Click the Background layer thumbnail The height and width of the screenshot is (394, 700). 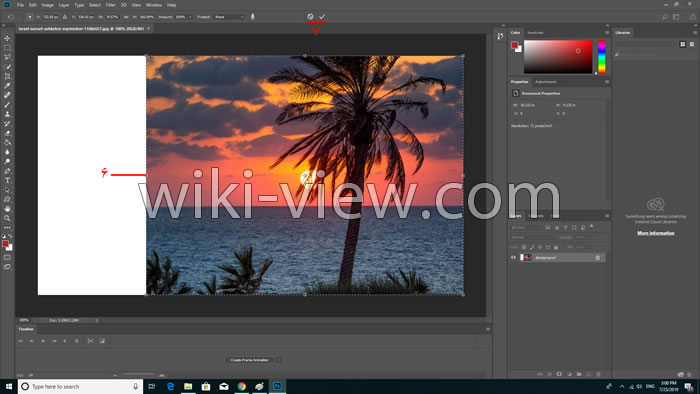(527, 257)
